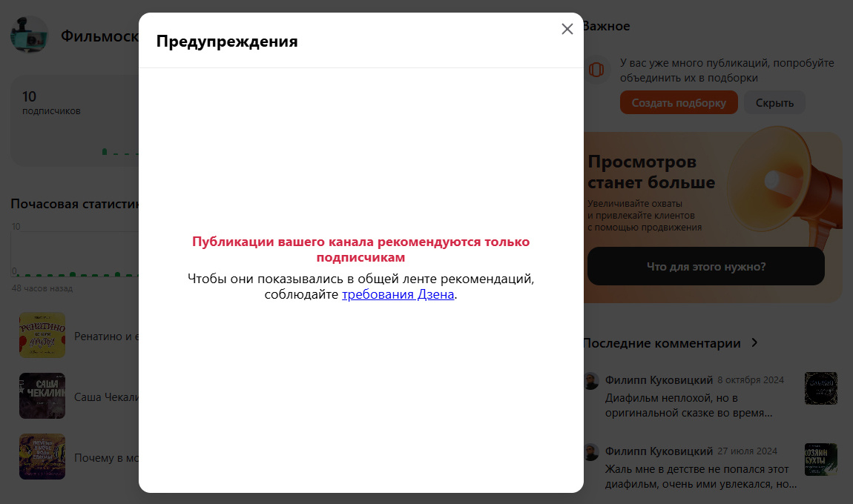Click the channel avatar icon
This screenshot has width=853, height=504.
coord(30,35)
